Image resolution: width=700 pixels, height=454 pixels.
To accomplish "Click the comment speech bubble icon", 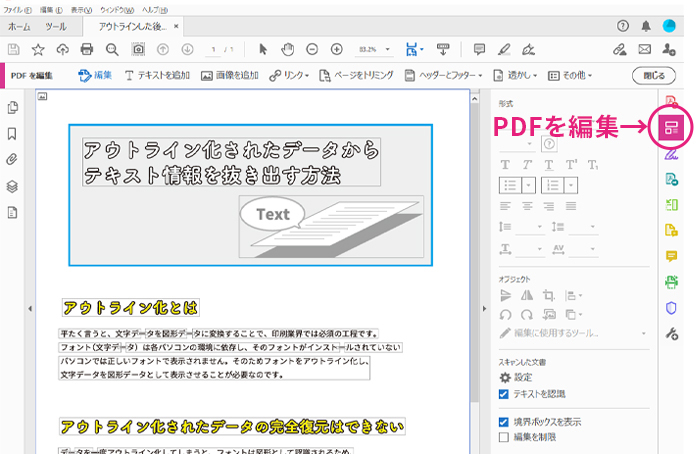I will click(479, 49).
